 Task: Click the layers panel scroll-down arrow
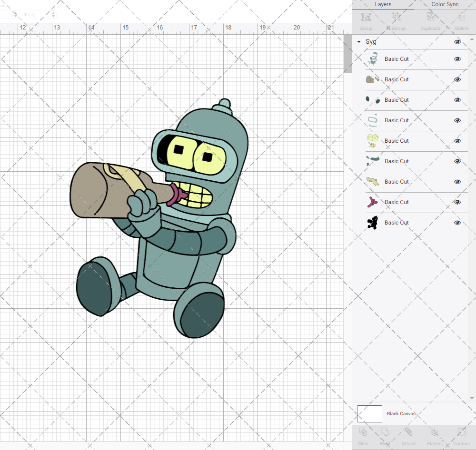tap(471, 398)
